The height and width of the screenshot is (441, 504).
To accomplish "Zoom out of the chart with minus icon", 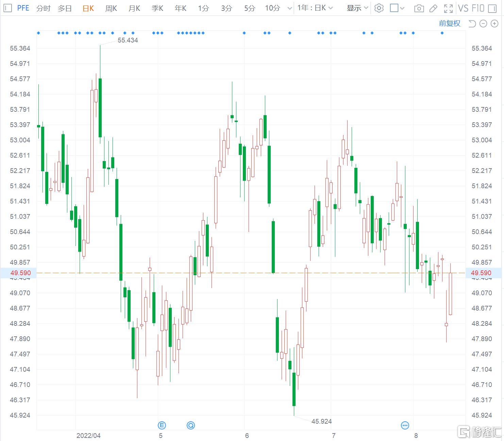I will pos(483,23).
